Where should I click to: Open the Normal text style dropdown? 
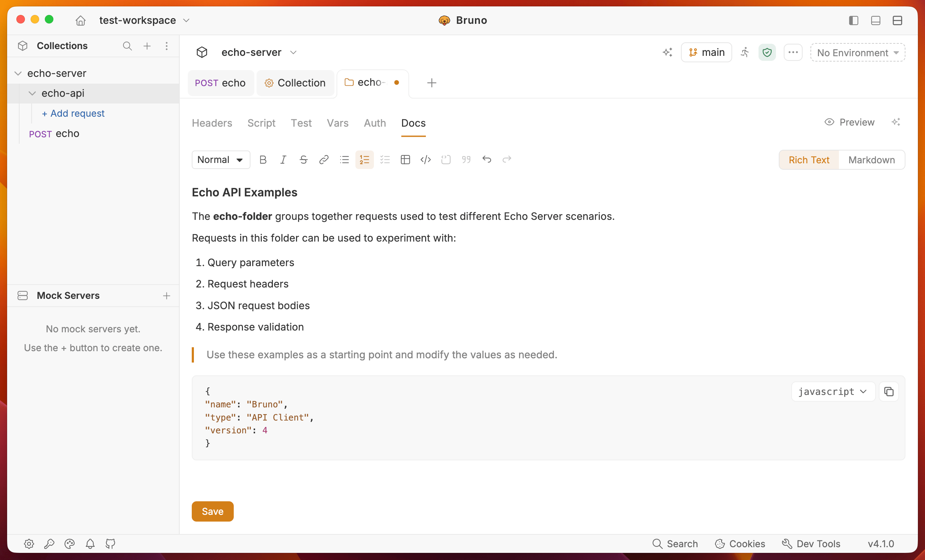pos(221,160)
